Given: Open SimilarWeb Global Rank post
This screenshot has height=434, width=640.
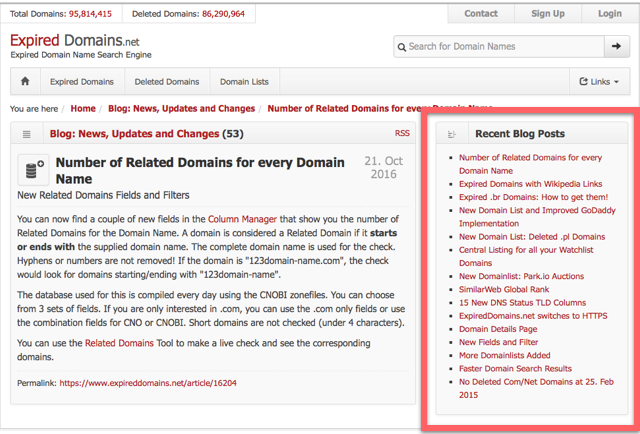Looking at the screenshot, I should point(504,289).
